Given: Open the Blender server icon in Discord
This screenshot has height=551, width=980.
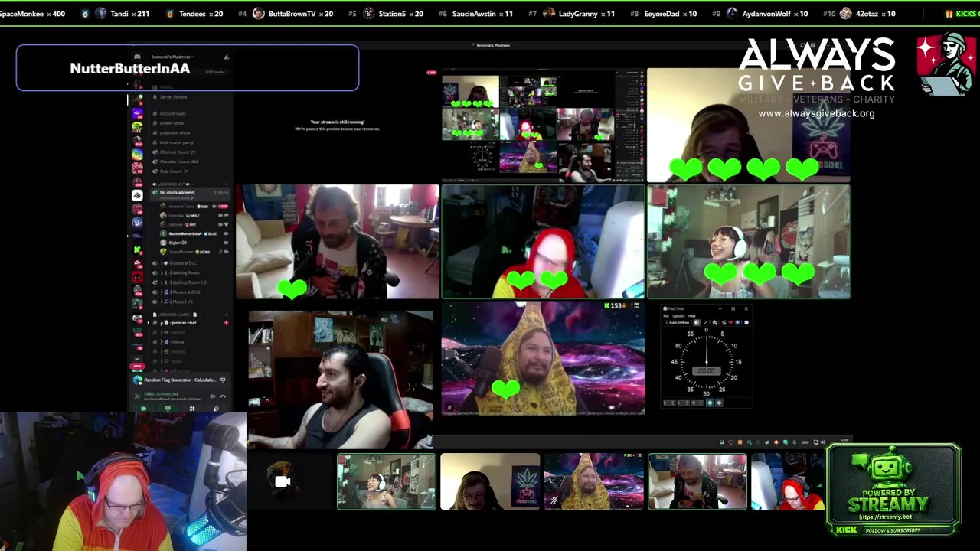Looking at the screenshot, I should [x=137, y=195].
